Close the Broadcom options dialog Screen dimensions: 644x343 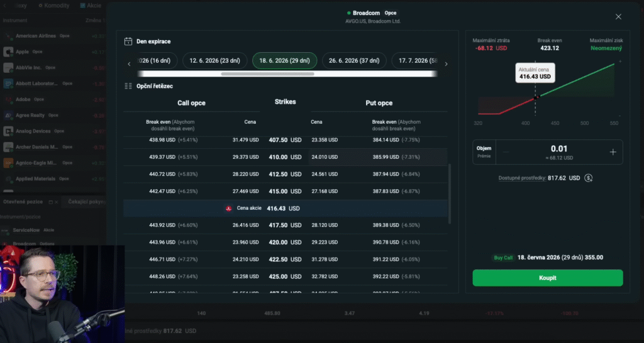point(618,17)
